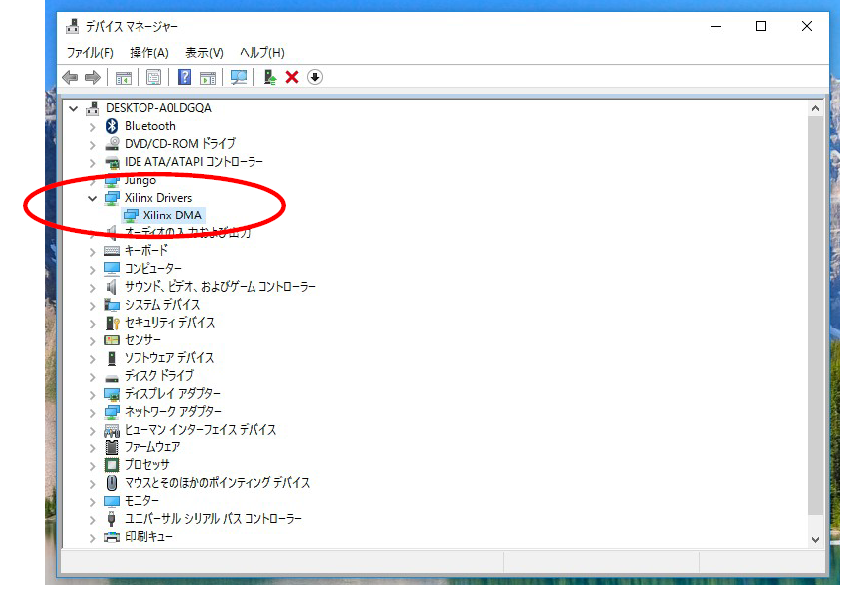The image size is (849, 591).
Task: Collapse the DESKTOP-A0LDGQA root node
Action: coord(74,108)
